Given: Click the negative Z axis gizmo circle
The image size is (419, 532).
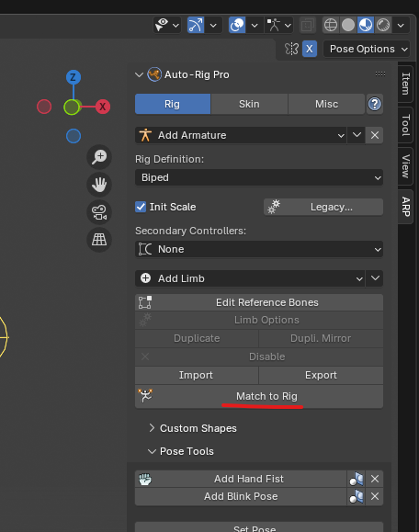Looking at the screenshot, I should [74, 136].
